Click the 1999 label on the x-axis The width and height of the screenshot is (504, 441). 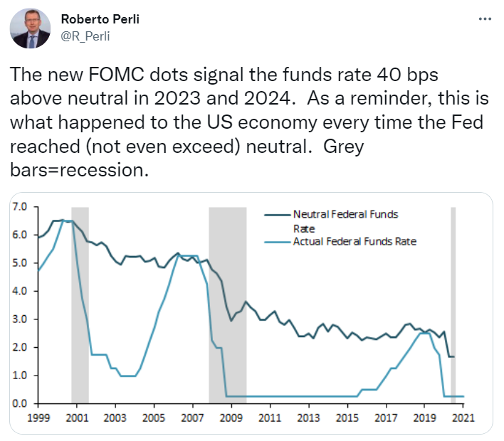tap(37, 418)
